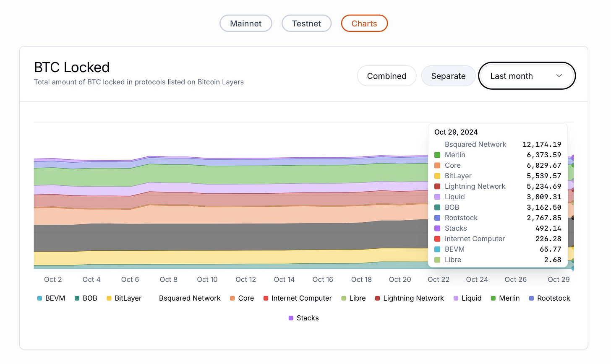The width and height of the screenshot is (611, 364).
Task: Click the Internet Computer red legend icon
Action: 266,299
